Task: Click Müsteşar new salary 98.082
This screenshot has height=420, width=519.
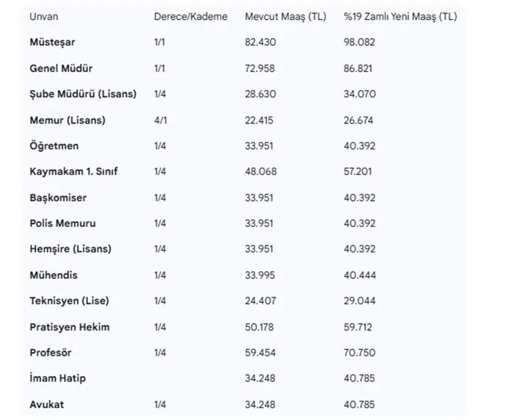Action: [x=359, y=42]
